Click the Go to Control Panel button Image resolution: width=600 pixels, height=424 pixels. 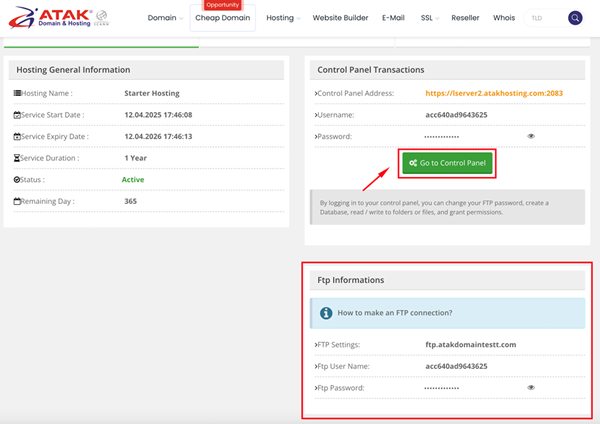coord(447,163)
